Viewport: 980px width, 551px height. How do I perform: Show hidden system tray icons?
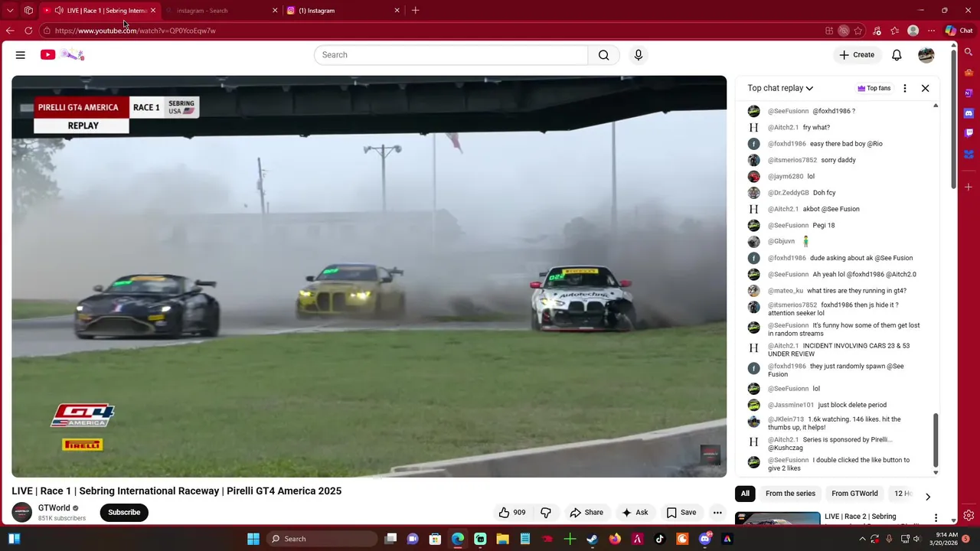pos(863,539)
